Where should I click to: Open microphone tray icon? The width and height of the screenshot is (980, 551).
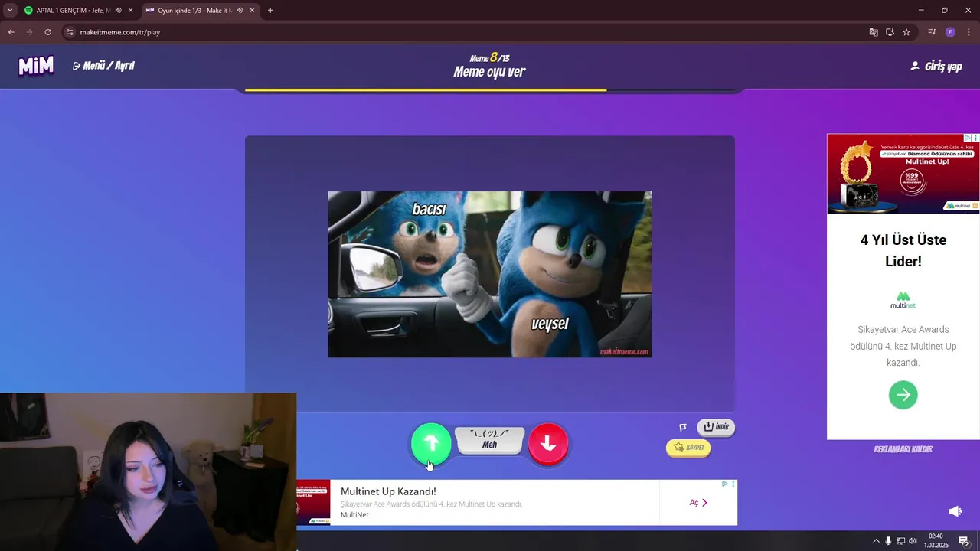pos(888,541)
